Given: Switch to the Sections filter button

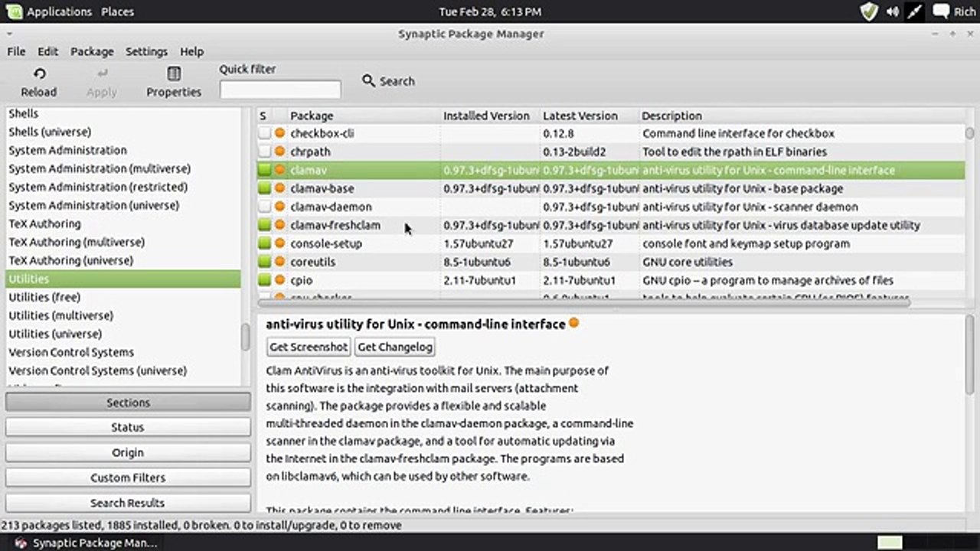Looking at the screenshot, I should [x=128, y=403].
